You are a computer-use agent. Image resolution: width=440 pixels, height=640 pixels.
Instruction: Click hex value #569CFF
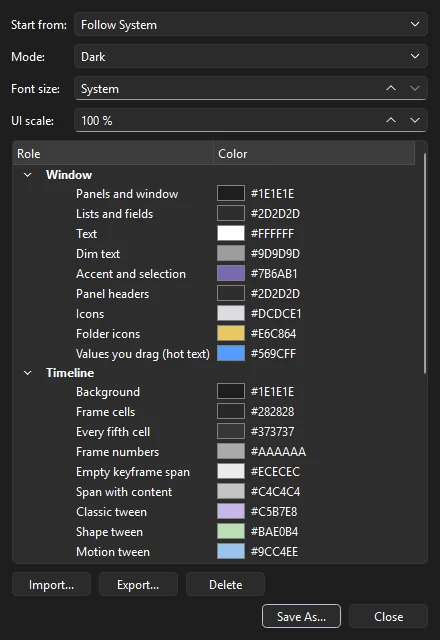[273, 353]
